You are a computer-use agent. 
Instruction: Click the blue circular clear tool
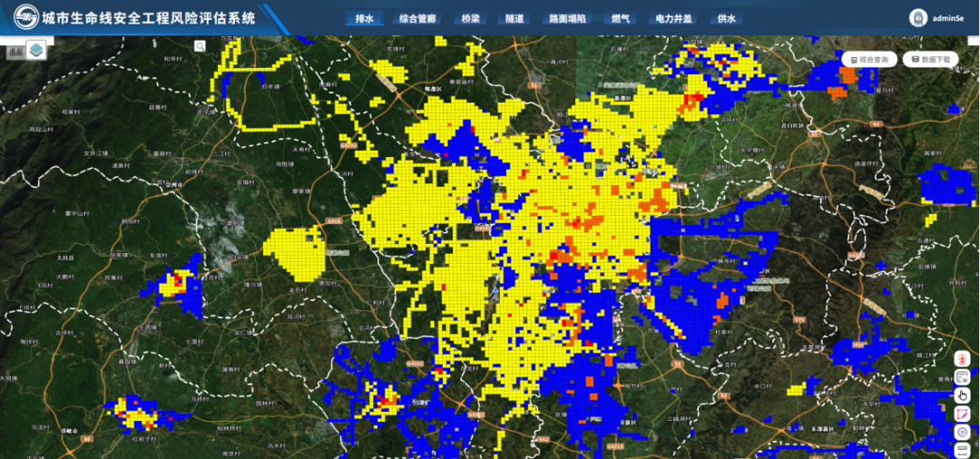pyautogui.click(x=962, y=432)
